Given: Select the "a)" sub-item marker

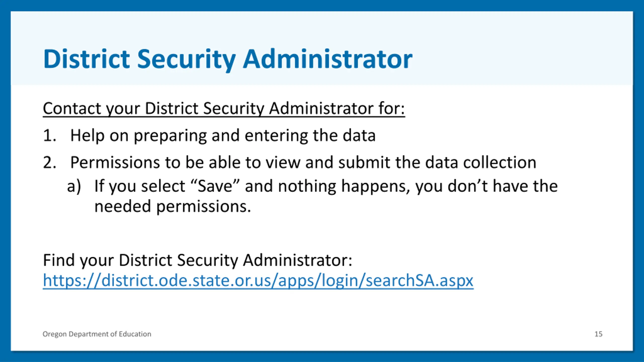Looking at the screenshot, I should point(74,187).
